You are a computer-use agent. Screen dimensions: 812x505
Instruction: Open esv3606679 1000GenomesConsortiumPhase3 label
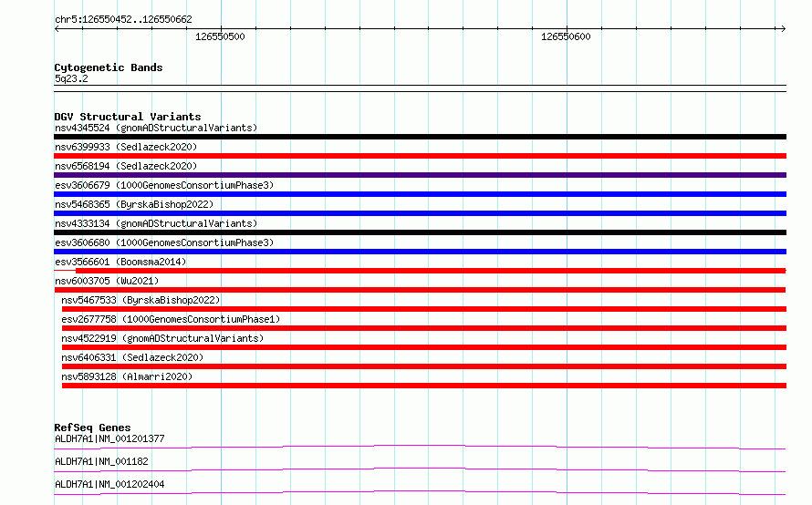(x=164, y=185)
